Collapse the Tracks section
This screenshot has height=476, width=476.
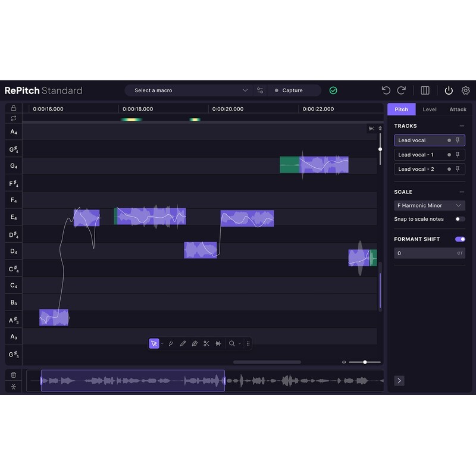coord(463,126)
